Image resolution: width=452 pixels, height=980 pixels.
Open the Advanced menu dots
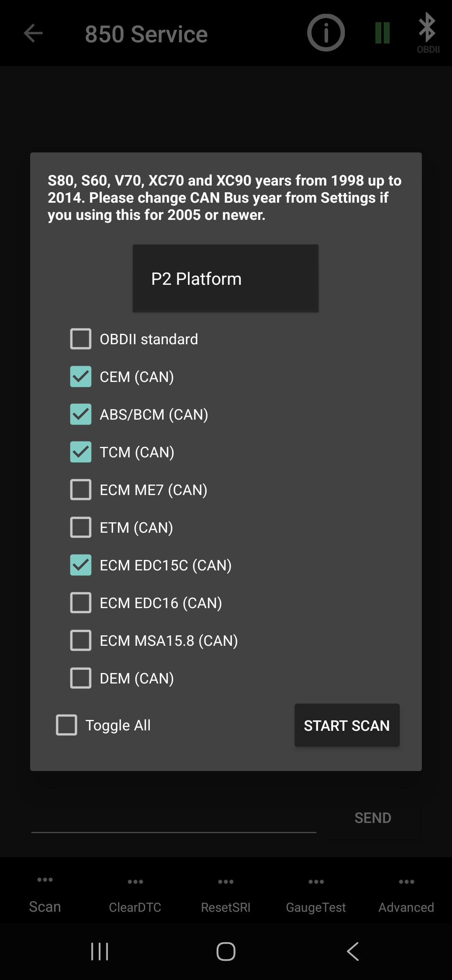point(406,882)
